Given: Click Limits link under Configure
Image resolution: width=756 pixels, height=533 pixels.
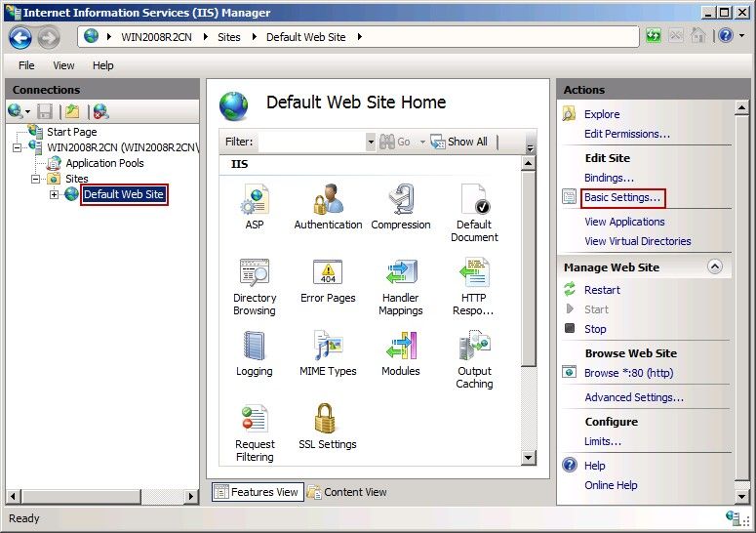Looking at the screenshot, I should pos(603,441).
